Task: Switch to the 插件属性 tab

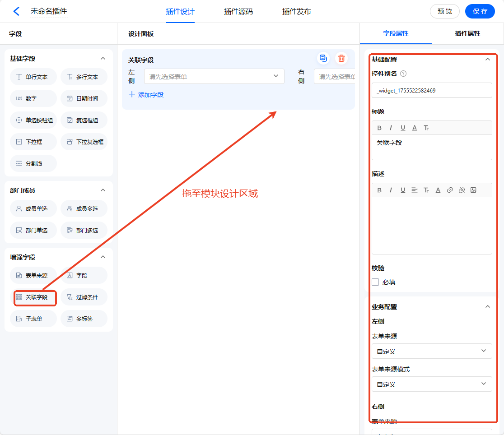Action: [467, 33]
